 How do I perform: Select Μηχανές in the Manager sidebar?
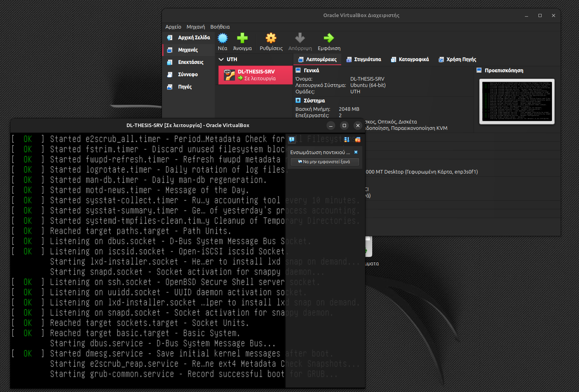(x=188, y=50)
